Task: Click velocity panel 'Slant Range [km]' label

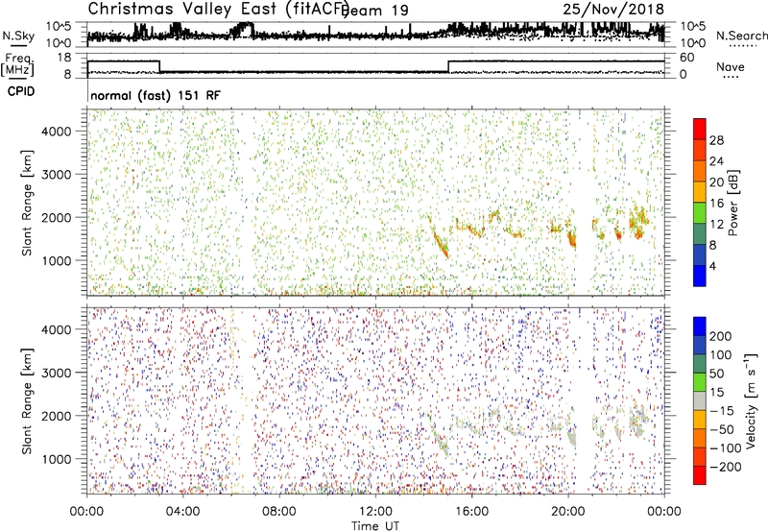Action: [27, 401]
